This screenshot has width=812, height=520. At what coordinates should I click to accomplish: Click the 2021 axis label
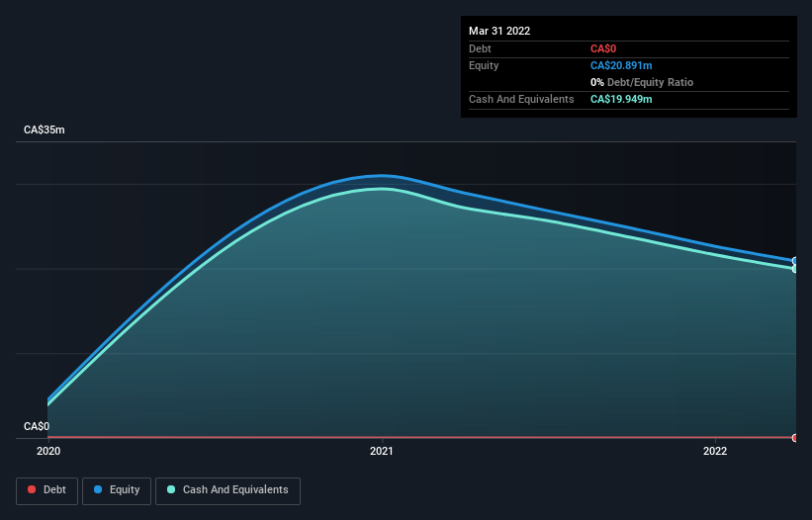click(382, 451)
